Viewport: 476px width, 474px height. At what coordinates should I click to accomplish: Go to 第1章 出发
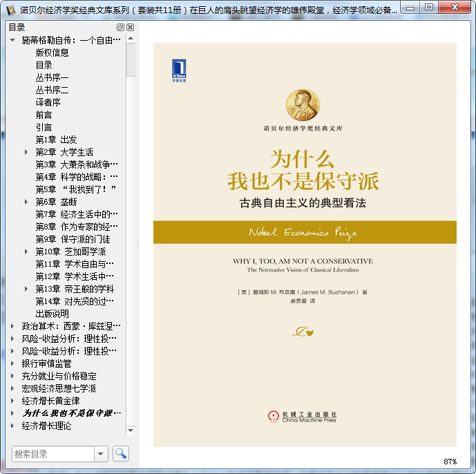tap(56, 140)
